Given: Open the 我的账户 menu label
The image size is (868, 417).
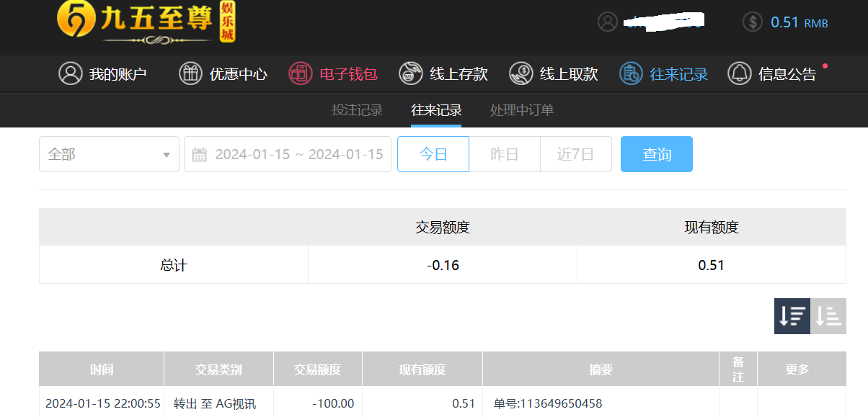Looking at the screenshot, I should (118, 73).
